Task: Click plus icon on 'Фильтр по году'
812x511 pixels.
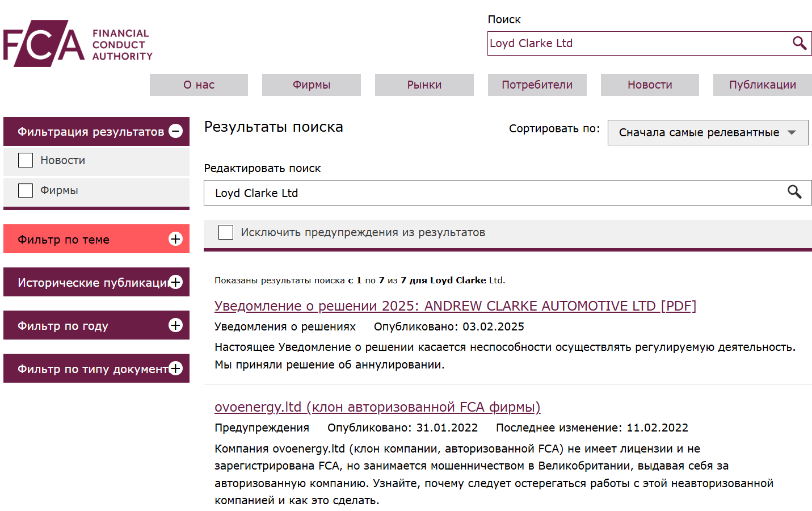Action: (x=176, y=325)
